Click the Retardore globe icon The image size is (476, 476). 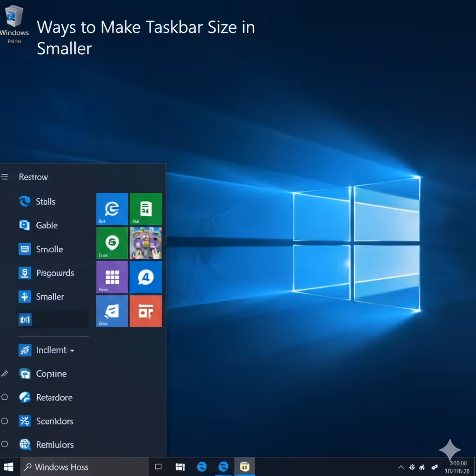(25, 397)
